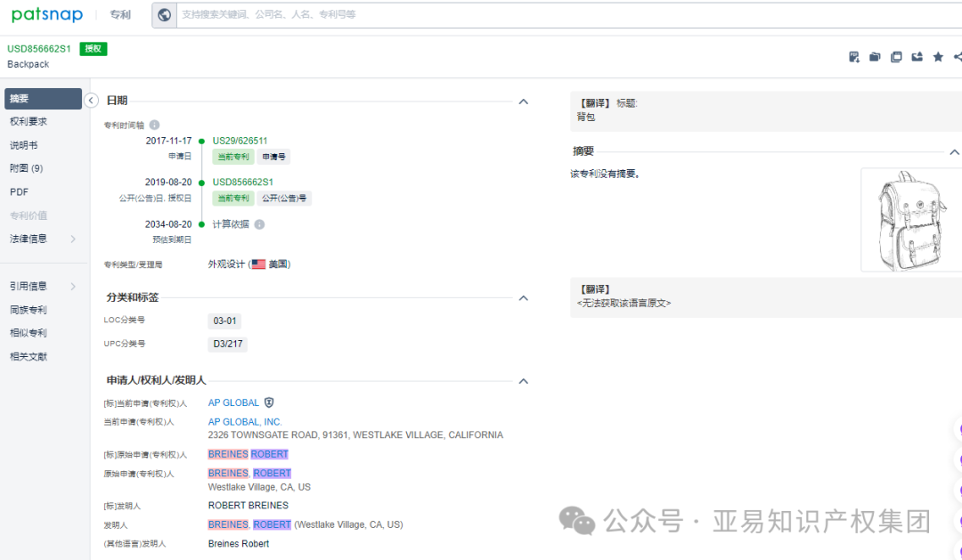962x560 pixels.
Task: Collapse the left sidebar with the arrow toggle
Action: tap(91, 101)
